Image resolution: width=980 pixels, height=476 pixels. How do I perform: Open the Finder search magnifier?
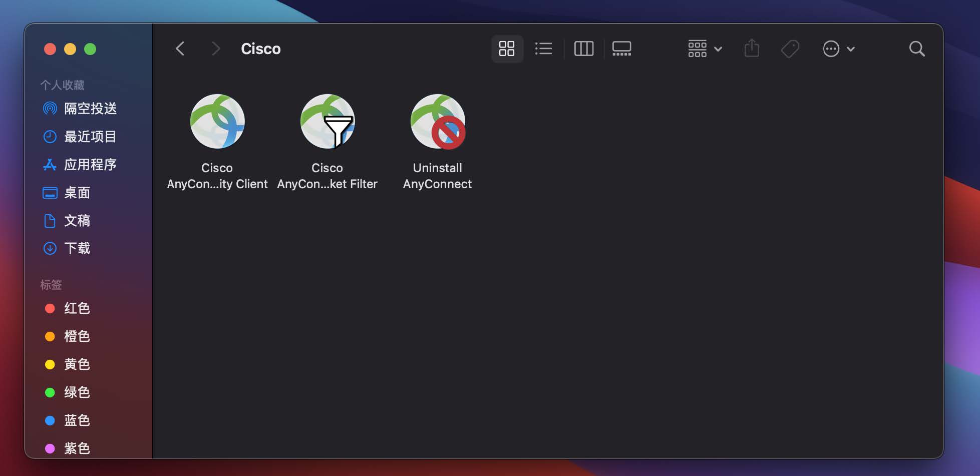916,49
